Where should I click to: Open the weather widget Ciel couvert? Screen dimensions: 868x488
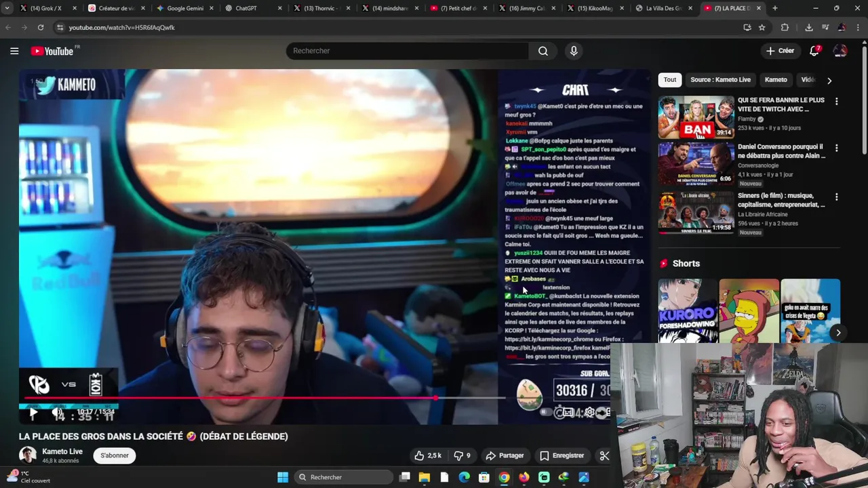[27, 477]
